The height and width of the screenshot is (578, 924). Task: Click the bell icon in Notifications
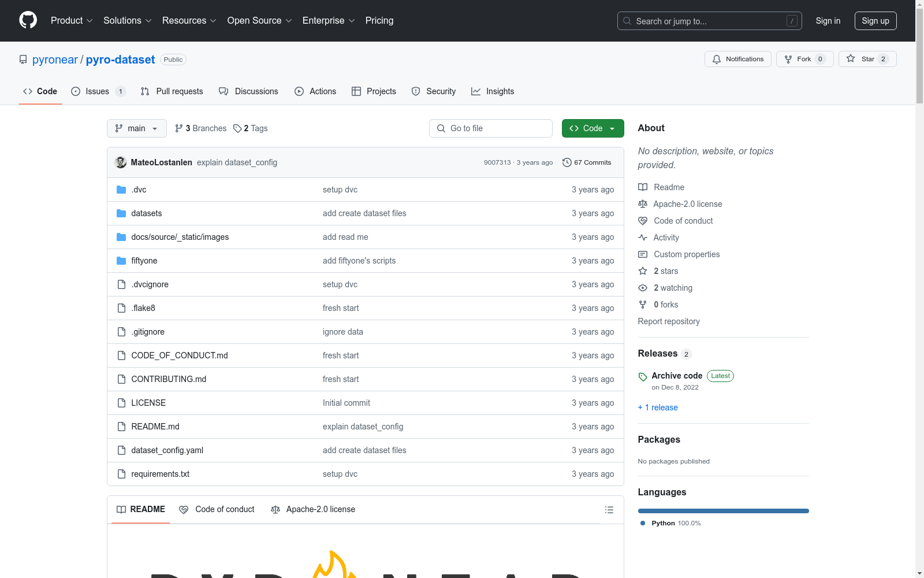717,60
